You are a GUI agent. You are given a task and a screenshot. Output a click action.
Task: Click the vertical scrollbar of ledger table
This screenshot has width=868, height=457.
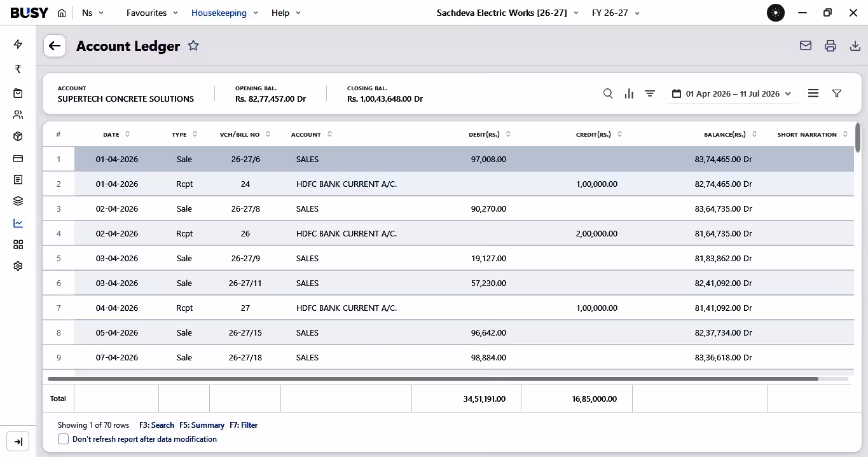point(858,138)
